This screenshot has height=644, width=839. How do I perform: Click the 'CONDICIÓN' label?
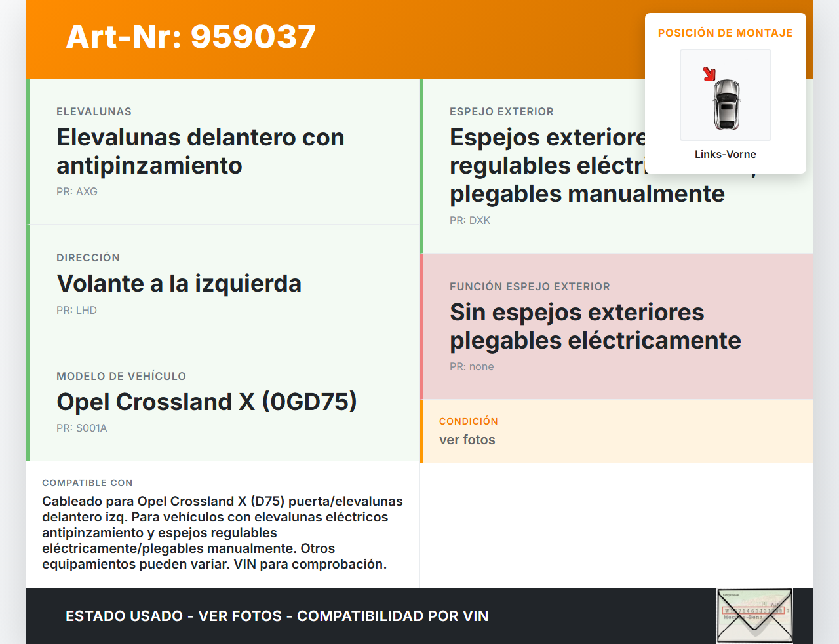(x=469, y=421)
